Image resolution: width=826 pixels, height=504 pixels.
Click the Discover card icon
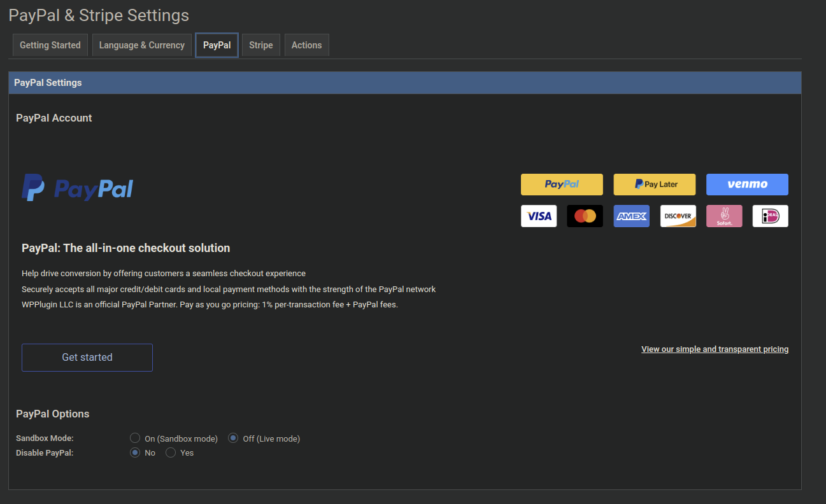tap(678, 216)
